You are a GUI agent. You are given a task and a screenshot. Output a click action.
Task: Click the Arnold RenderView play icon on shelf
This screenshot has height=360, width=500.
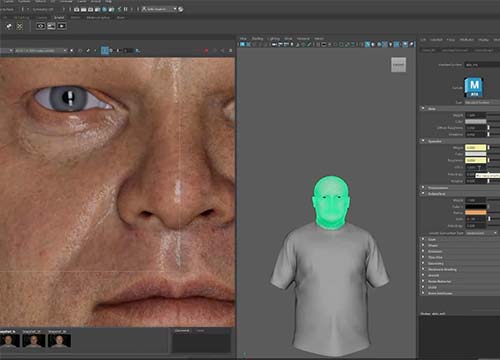point(62,26)
